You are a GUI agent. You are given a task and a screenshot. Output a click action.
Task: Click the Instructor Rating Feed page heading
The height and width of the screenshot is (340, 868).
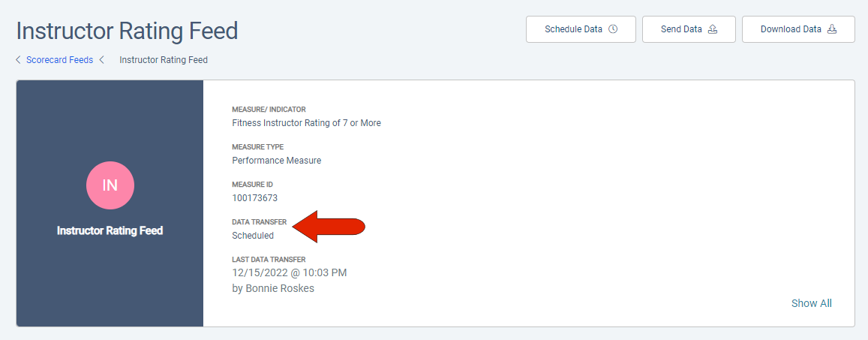[128, 31]
